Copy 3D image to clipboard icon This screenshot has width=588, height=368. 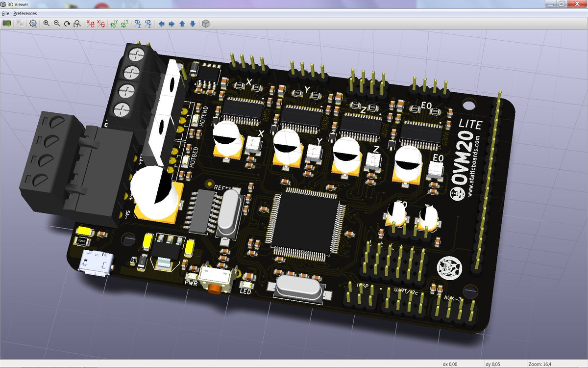coord(20,23)
